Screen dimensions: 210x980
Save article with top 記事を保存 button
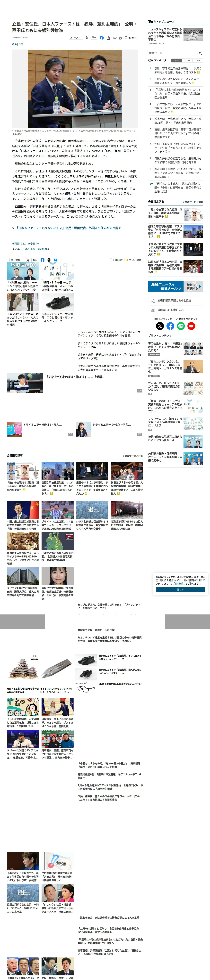click(x=131, y=38)
